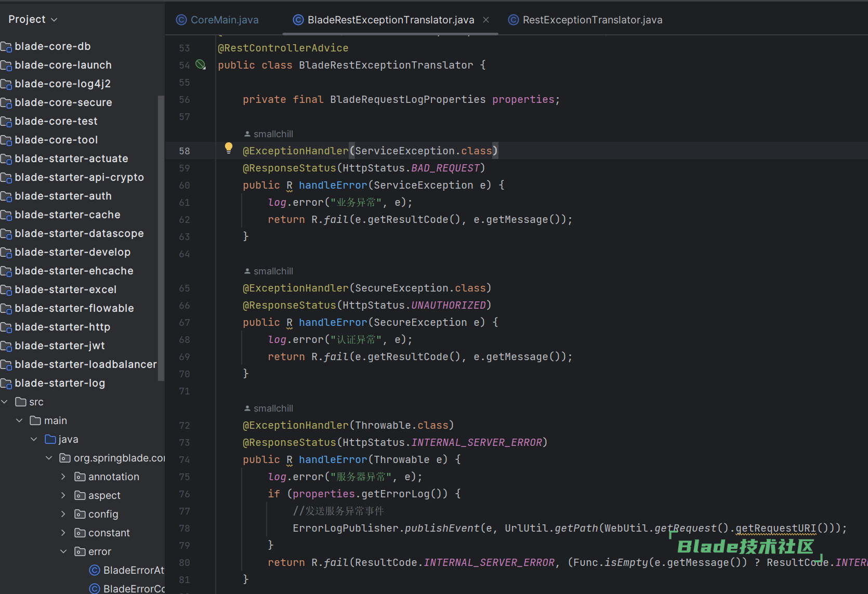Select blade-core-tool module
Viewport: 868px width, 594px height.
(56, 140)
